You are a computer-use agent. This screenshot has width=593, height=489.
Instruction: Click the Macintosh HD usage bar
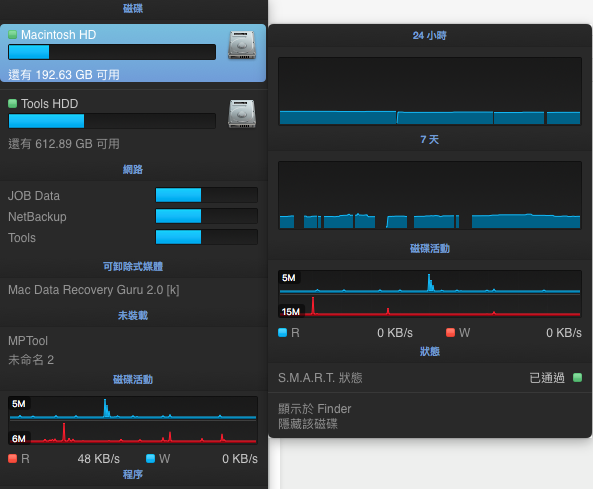coord(112,52)
